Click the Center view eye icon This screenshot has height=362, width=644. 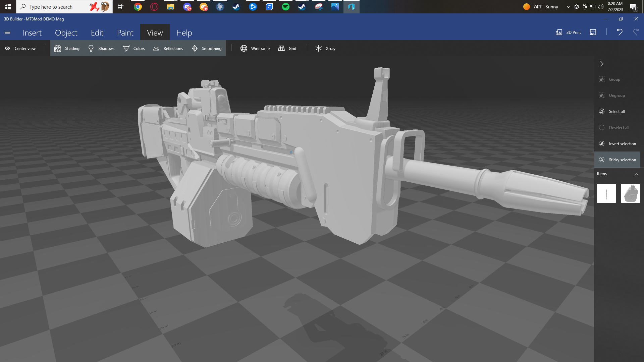pyautogui.click(x=7, y=49)
